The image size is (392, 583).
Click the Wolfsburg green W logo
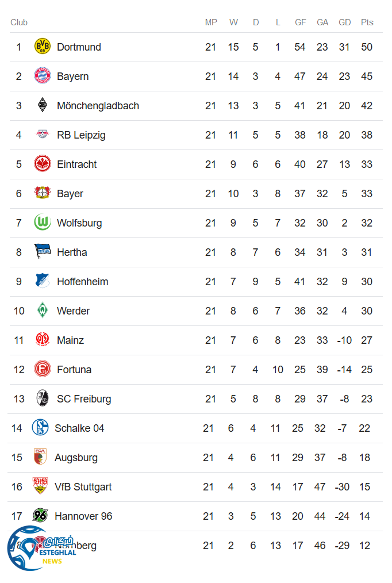[43, 223]
